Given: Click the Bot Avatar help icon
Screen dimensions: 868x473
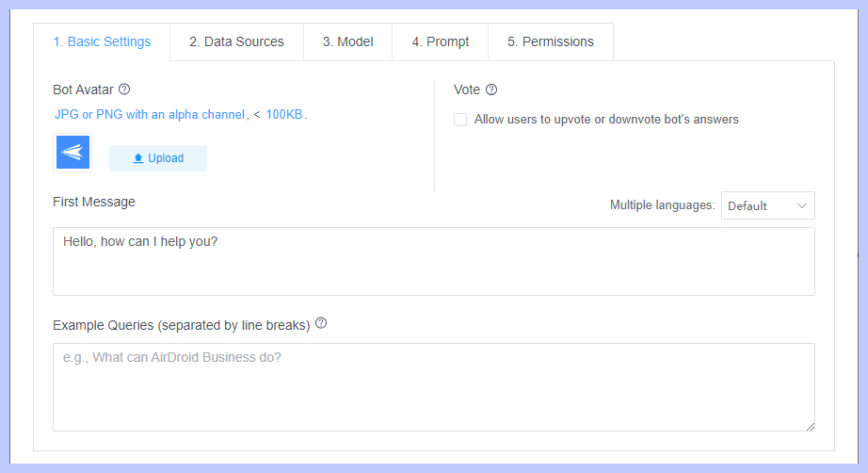Looking at the screenshot, I should 124,90.
